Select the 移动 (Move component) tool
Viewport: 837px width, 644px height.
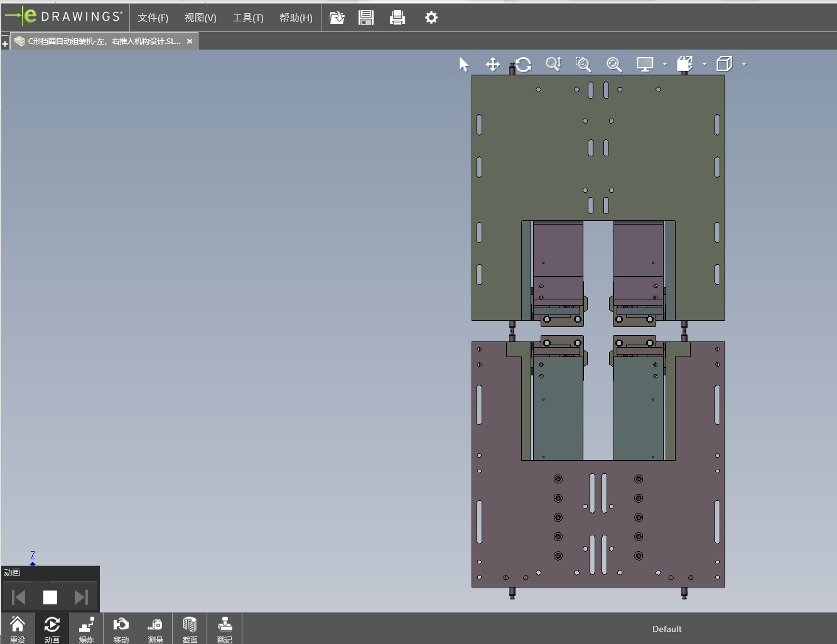coord(121,628)
